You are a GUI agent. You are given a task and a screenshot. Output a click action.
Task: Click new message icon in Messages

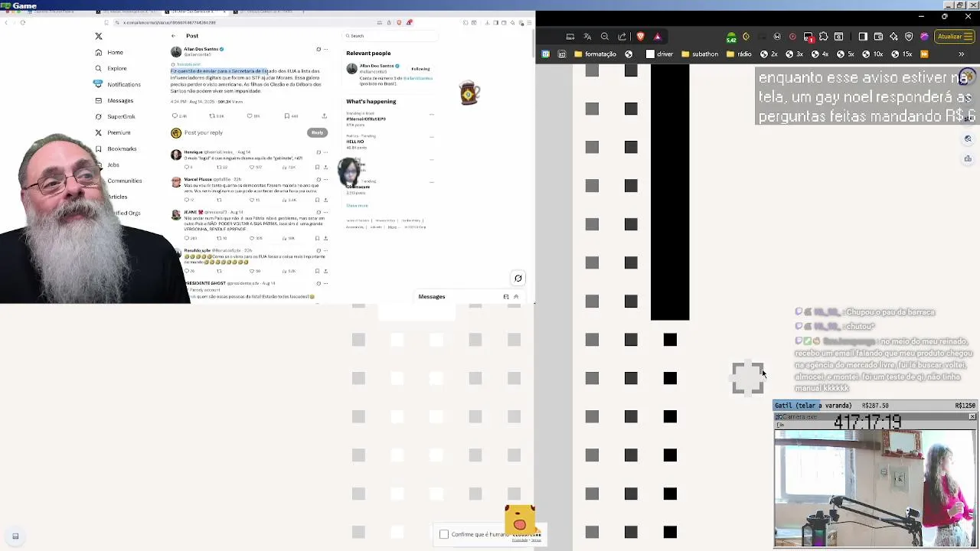(x=506, y=297)
